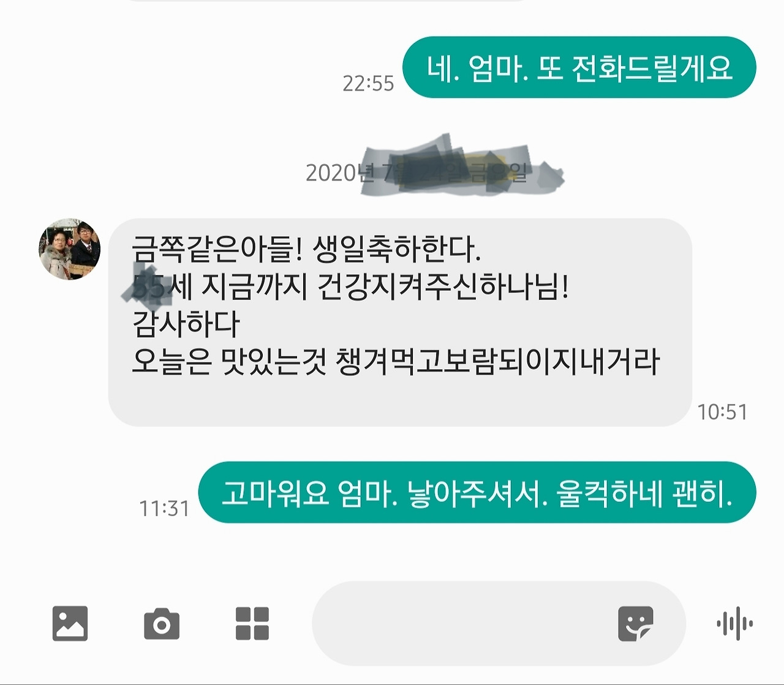Viewport: 784px width, 685px height.
Task: Tap the 11:31 sent message timestamp
Action: [x=164, y=508]
